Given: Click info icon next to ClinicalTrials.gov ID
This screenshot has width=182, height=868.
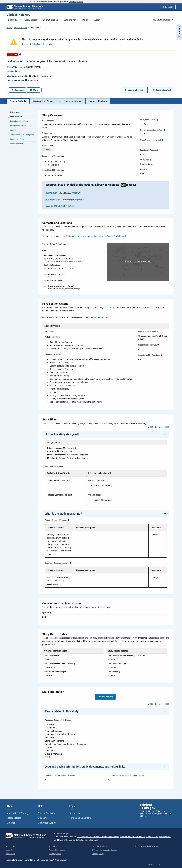Looking at the screenshot, I should pos(27,67).
